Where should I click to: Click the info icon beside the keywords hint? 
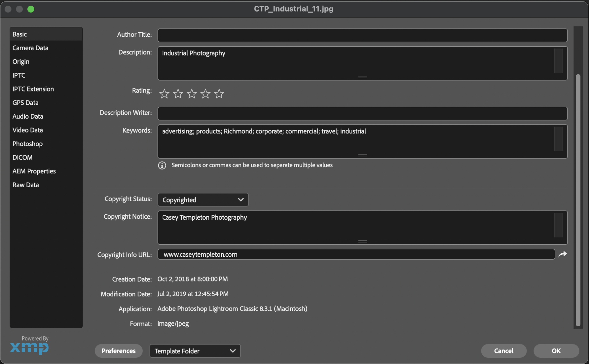point(162,166)
